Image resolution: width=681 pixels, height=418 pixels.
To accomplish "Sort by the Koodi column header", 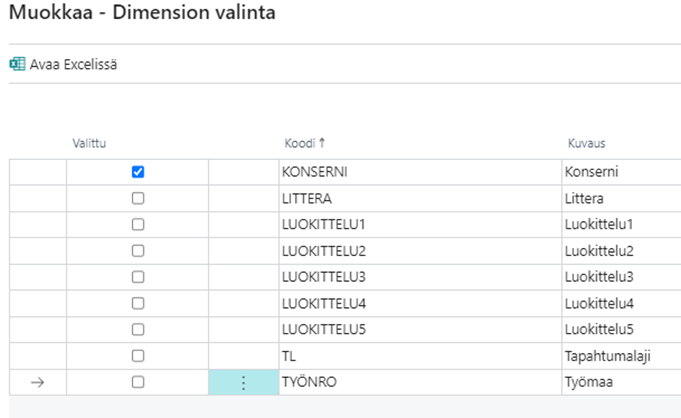I will (302, 144).
